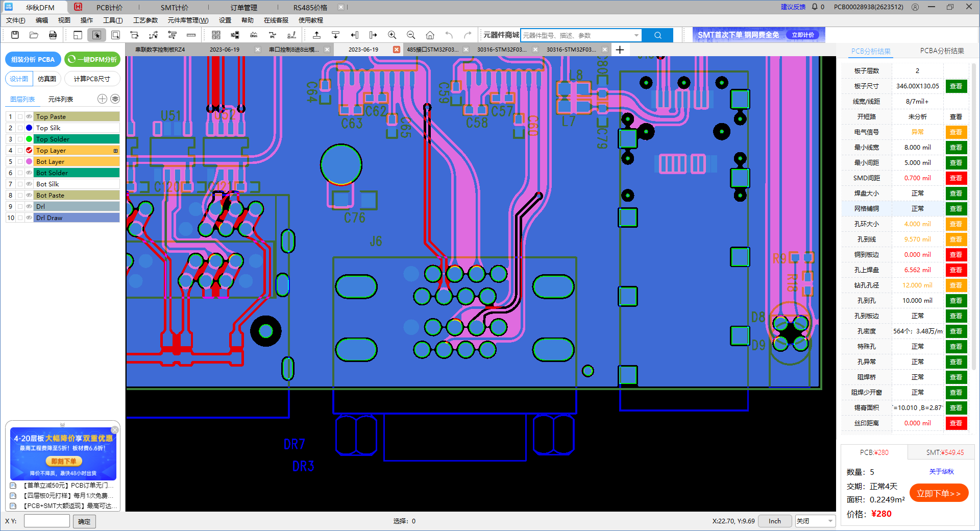Click the 立即下单 order button

[x=938, y=493]
